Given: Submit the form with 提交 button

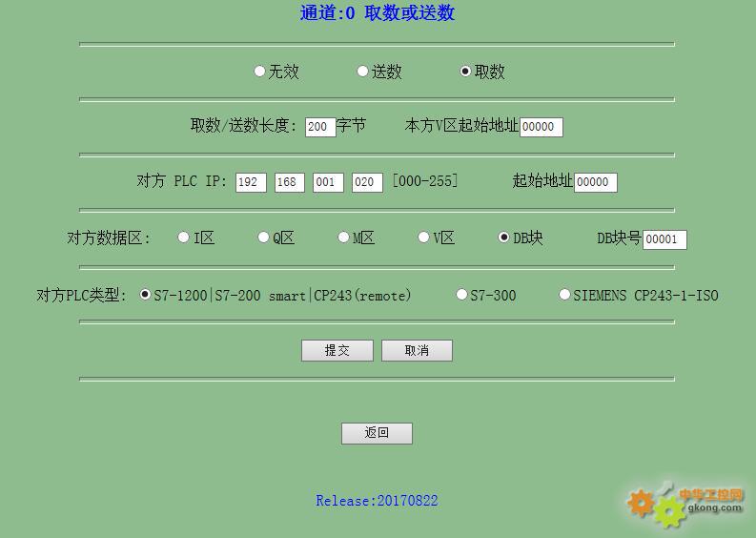Looking at the screenshot, I should pos(337,350).
